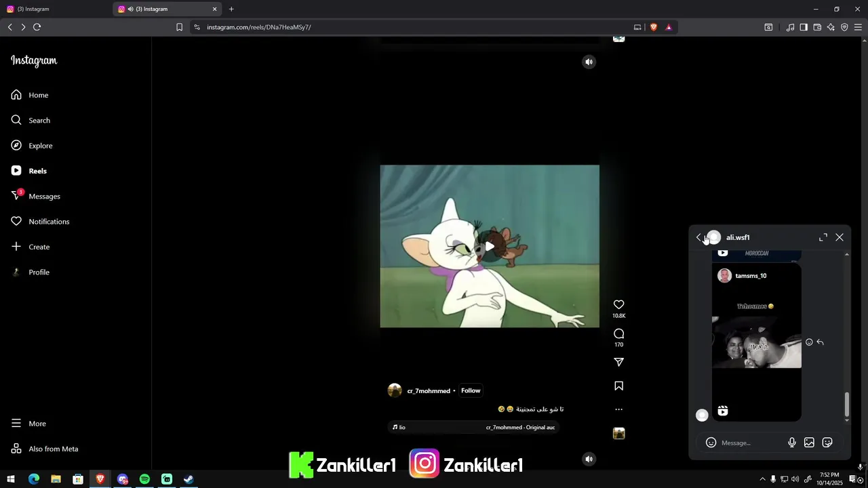Open Brave Rewards triangle icon
Viewport: 868px width, 488px height.
[669, 27]
